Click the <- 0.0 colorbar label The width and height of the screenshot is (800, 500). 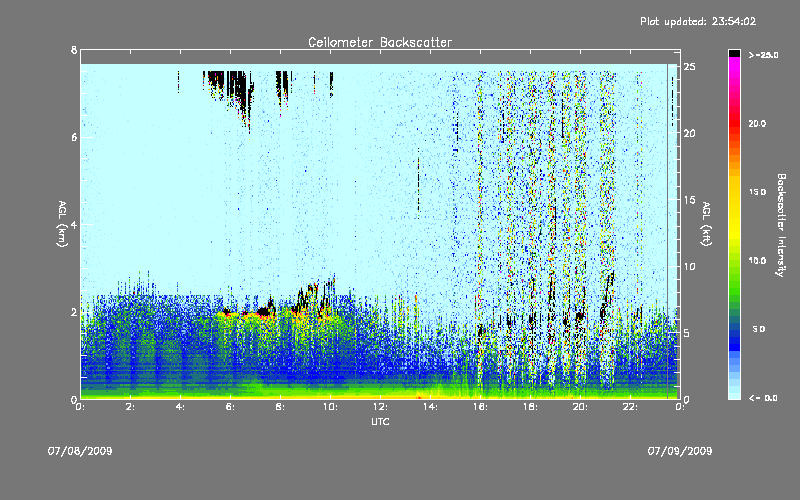[x=763, y=397]
